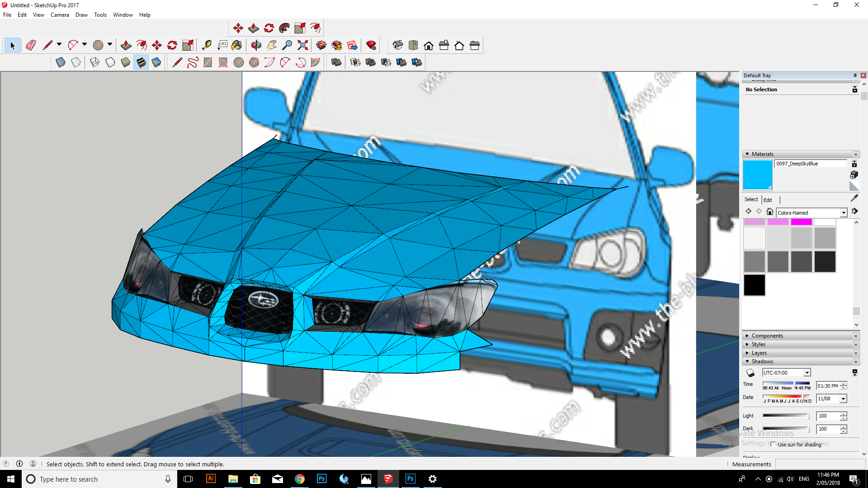
Task: Open the UTC-07:00 timezone dropdown
Action: [807, 373]
